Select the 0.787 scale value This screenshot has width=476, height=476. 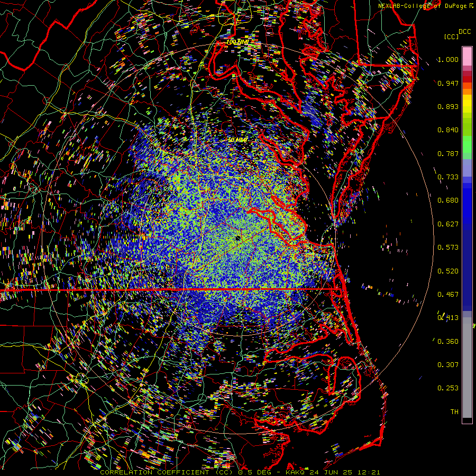[448, 153]
